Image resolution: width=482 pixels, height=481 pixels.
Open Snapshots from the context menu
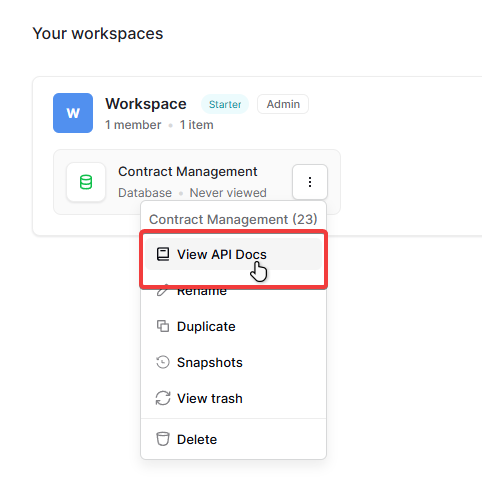click(x=233, y=362)
